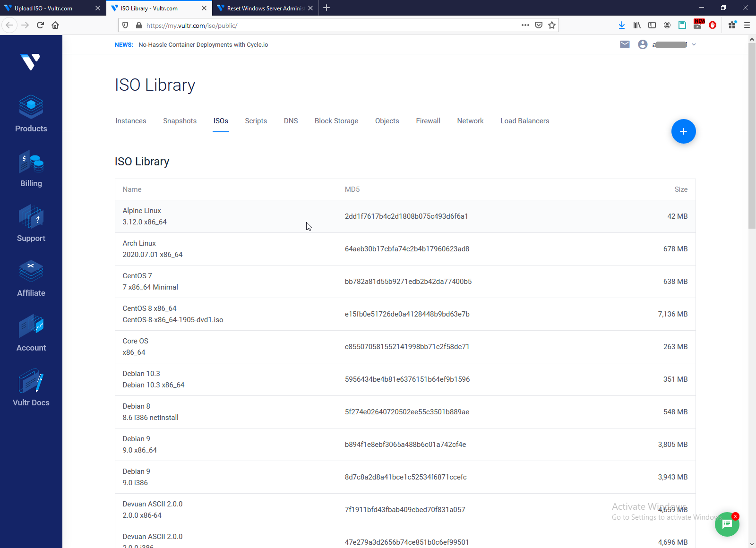
Task: Open the Network tab
Action: (470, 121)
